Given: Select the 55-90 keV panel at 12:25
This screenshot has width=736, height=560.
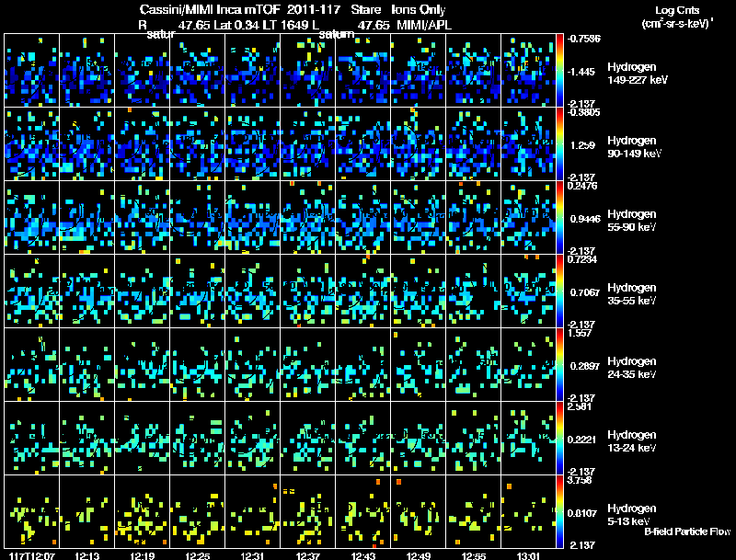Looking at the screenshot, I should pyautogui.click(x=198, y=218).
